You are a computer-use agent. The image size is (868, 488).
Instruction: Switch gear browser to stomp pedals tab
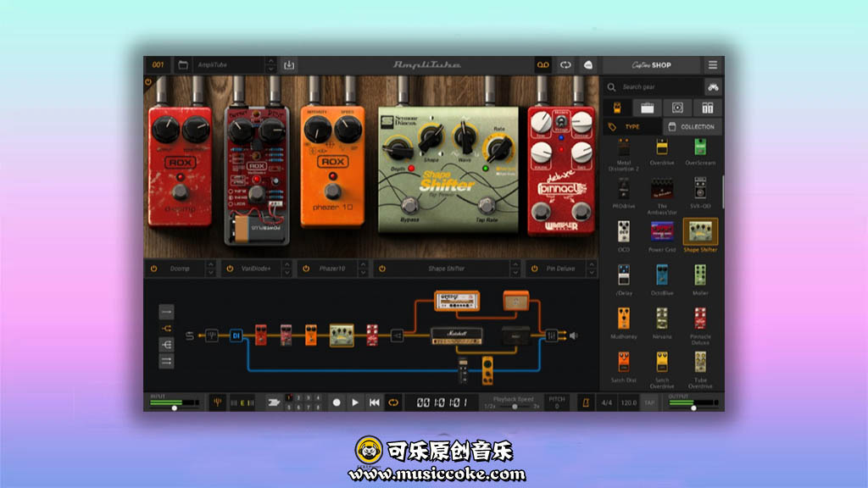click(617, 108)
